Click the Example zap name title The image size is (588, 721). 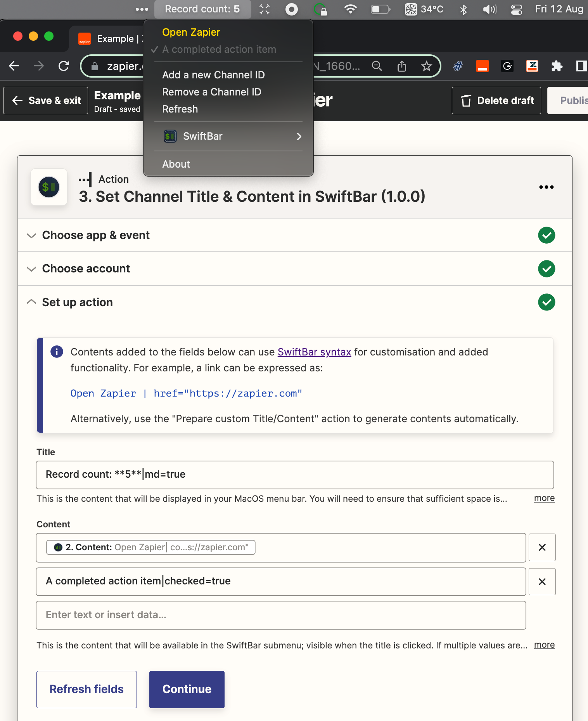pyautogui.click(x=118, y=95)
